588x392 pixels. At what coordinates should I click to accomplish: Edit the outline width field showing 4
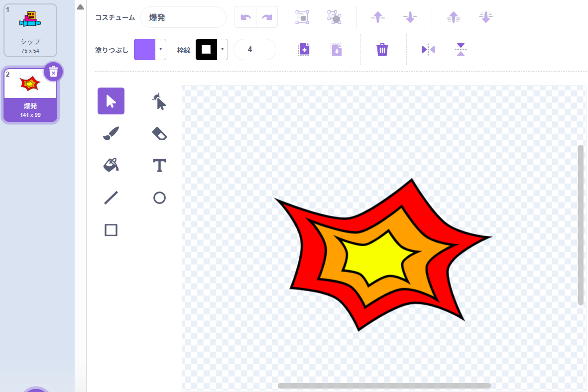(255, 49)
